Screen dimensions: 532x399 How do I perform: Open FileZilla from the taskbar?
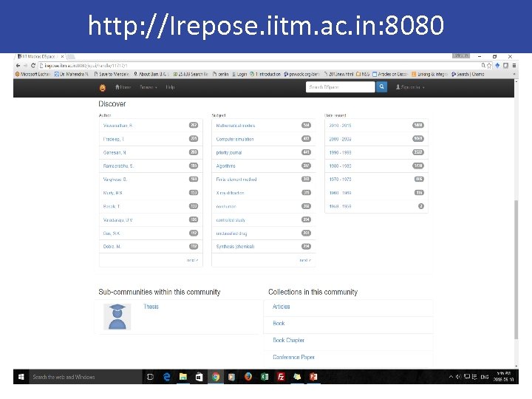coord(281,377)
